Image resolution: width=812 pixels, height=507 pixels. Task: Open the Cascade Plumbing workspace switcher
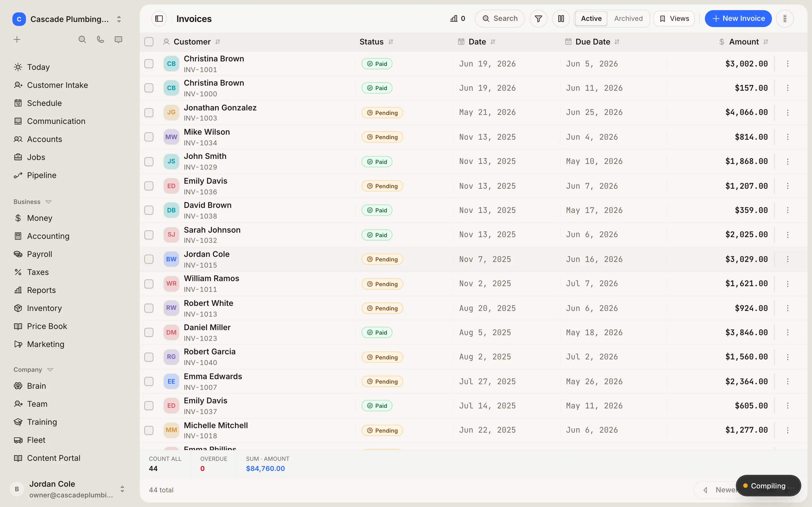tap(67, 19)
